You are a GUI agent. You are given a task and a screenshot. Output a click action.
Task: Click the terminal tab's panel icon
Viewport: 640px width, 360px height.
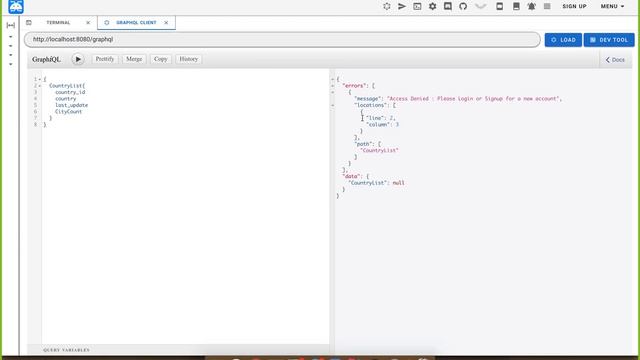click(x=29, y=22)
